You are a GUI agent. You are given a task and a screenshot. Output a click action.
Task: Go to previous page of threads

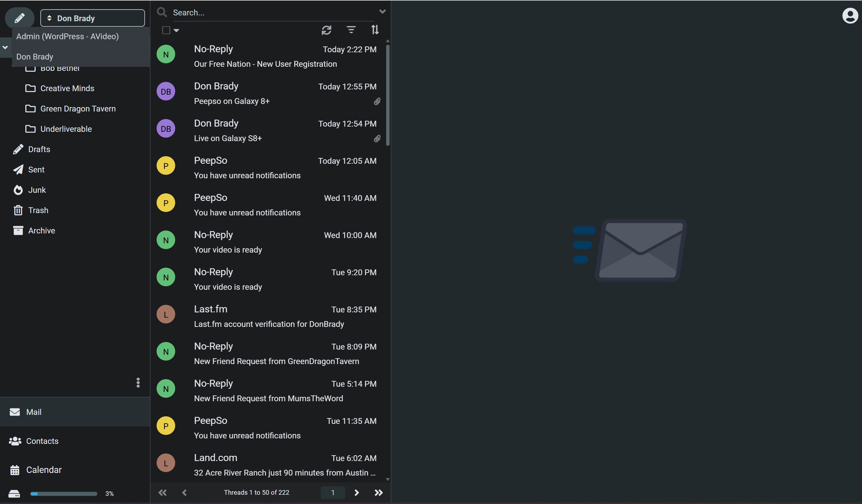(184, 493)
